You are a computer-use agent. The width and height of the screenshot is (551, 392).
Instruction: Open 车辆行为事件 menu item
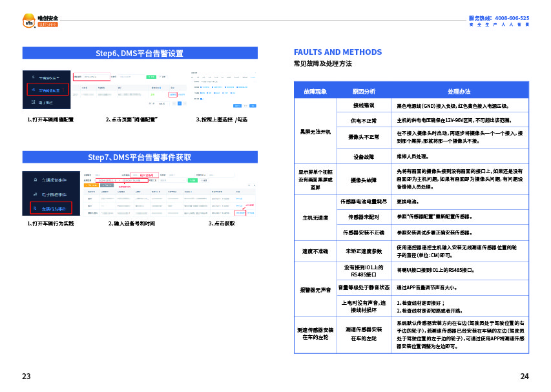point(54,209)
